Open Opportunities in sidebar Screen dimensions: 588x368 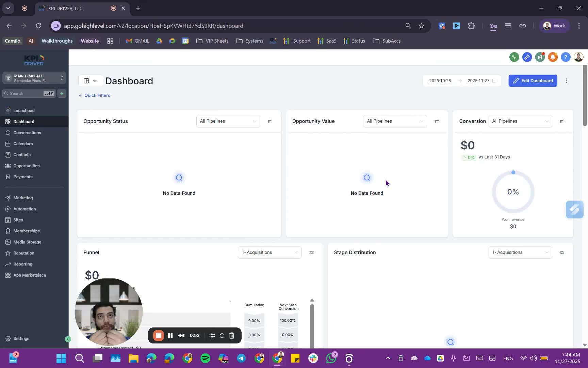(34, 166)
